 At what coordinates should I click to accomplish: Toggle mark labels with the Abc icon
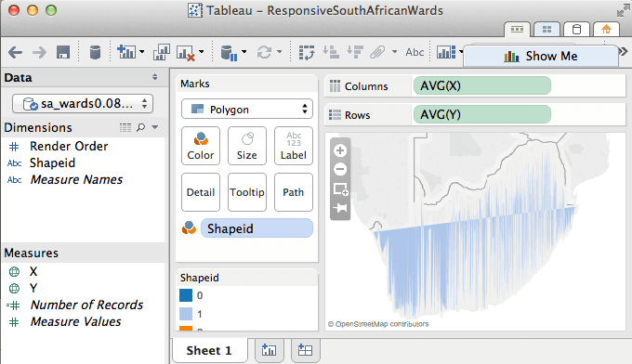(x=415, y=52)
